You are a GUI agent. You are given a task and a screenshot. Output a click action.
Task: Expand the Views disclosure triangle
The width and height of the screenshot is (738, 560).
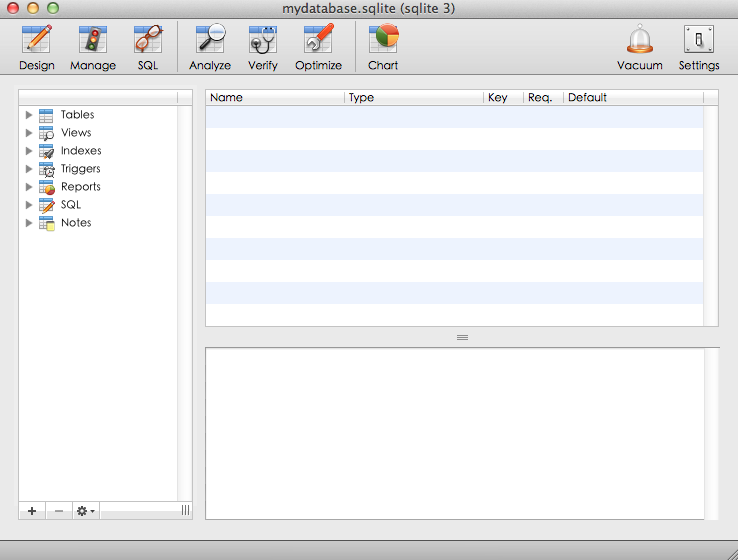tap(29, 133)
